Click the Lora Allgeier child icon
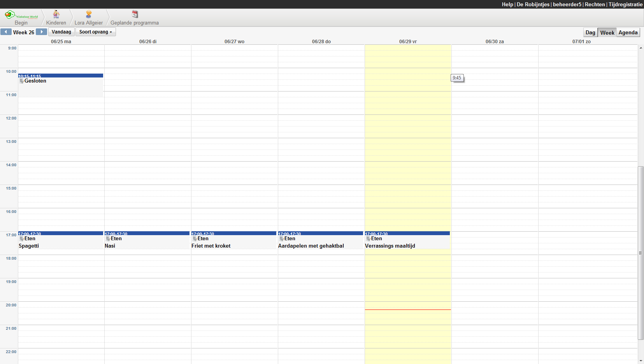The height and width of the screenshot is (364, 644). tap(89, 14)
